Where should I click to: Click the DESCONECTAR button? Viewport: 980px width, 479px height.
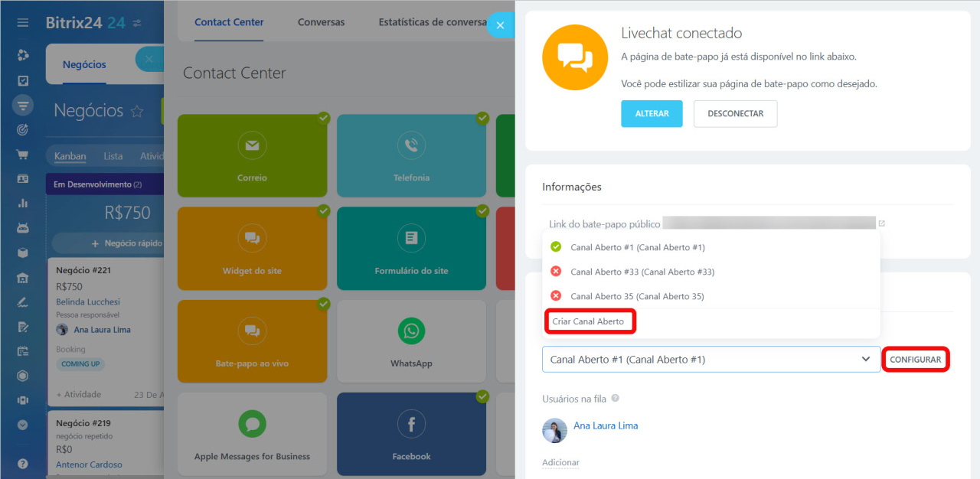coord(735,113)
